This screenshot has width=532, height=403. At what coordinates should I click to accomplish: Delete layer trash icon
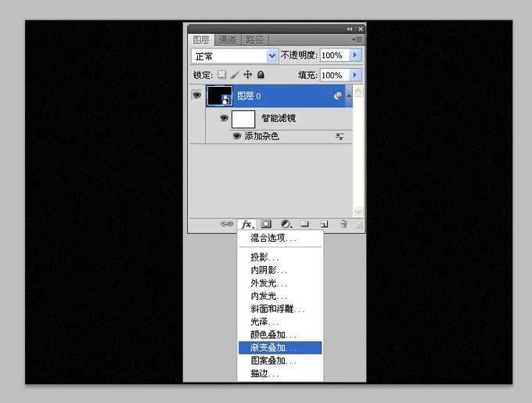coord(343,224)
